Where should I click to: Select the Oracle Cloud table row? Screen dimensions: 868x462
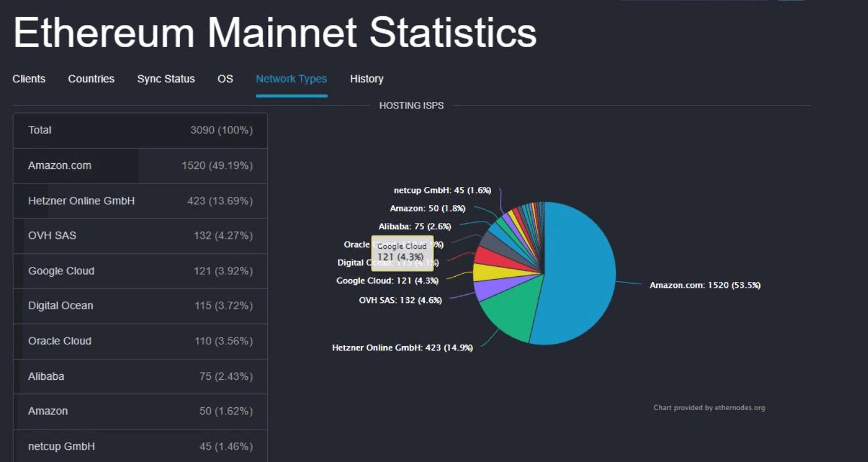click(140, 341)
